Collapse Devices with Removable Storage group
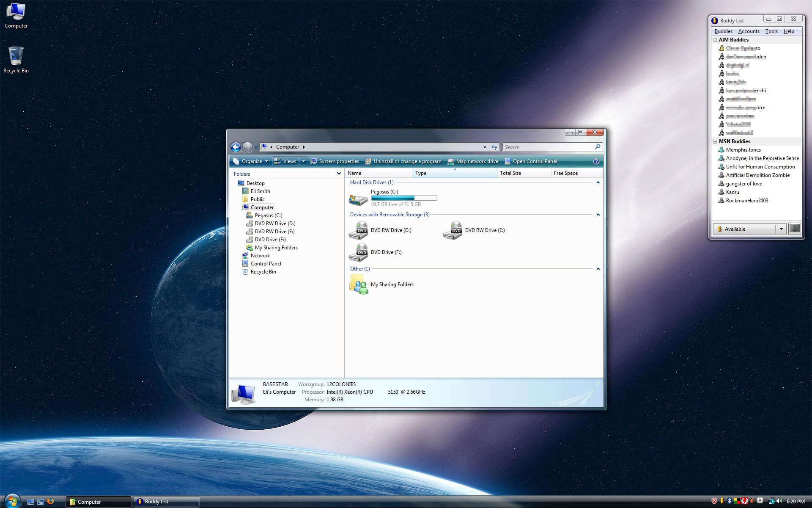 coord(598,215)
